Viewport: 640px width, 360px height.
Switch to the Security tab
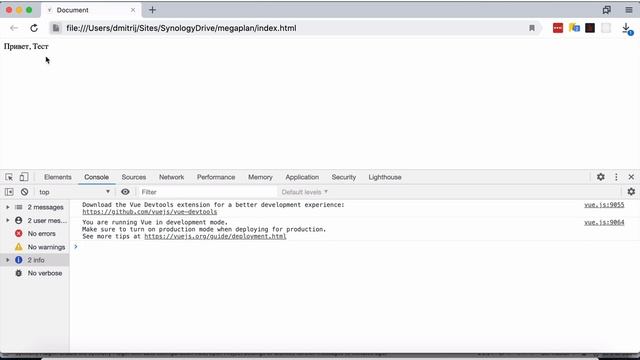pyautogui.click(x=344, y=177)
